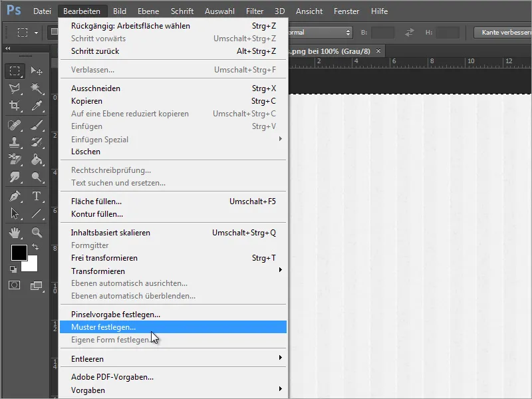The height and width of the screenshot is (399, 532).
Task: Close the Bearbeiten menu via its title
Action: [x=82, y=11]
